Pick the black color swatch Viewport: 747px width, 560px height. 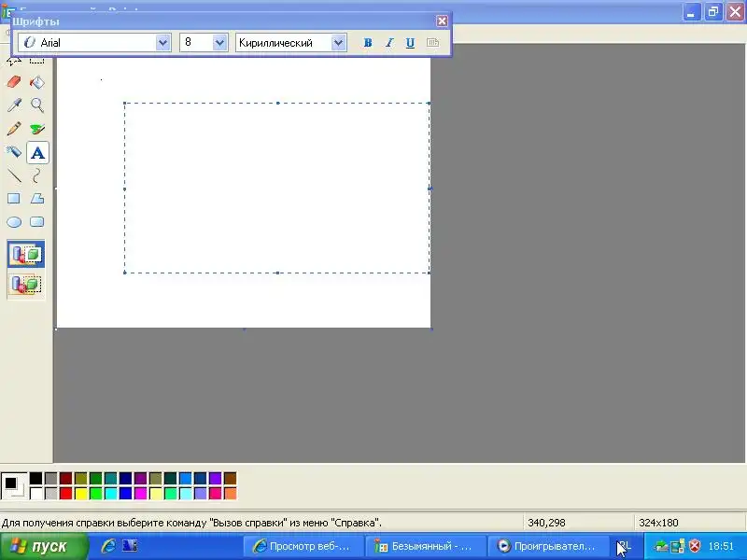35,478
